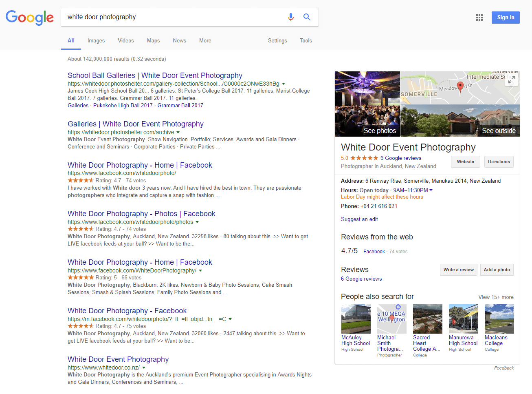Open School Ball Galleries result link
Screen dimensions: 532x394
point(155,75)
